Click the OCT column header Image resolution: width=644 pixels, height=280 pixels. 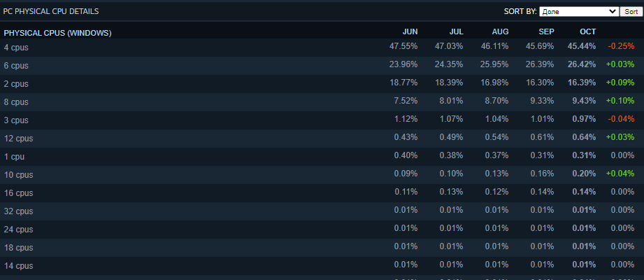coord(588,32)
